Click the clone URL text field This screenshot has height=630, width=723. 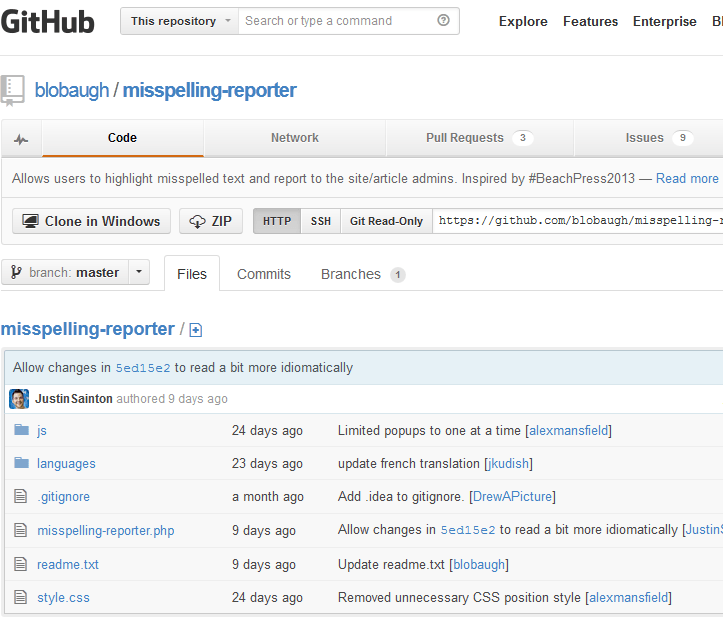coord(578,221)
